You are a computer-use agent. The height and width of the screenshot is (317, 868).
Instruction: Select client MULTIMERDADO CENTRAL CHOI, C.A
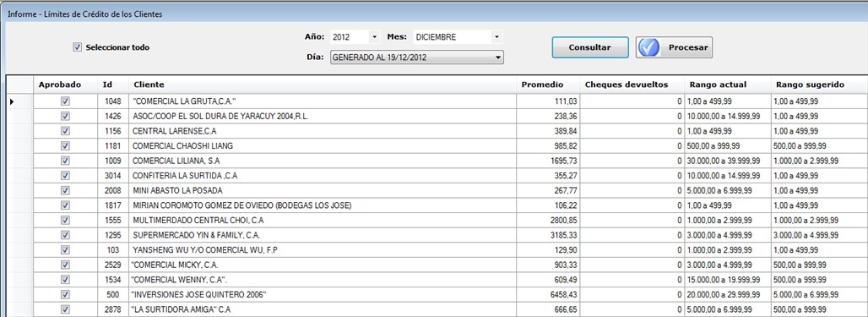coord(323,220)
